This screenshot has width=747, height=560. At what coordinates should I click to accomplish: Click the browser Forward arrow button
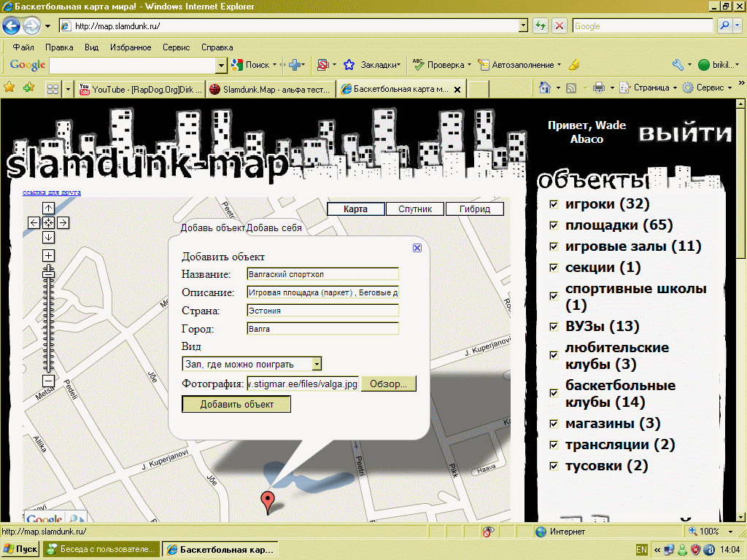click(31, 26)
